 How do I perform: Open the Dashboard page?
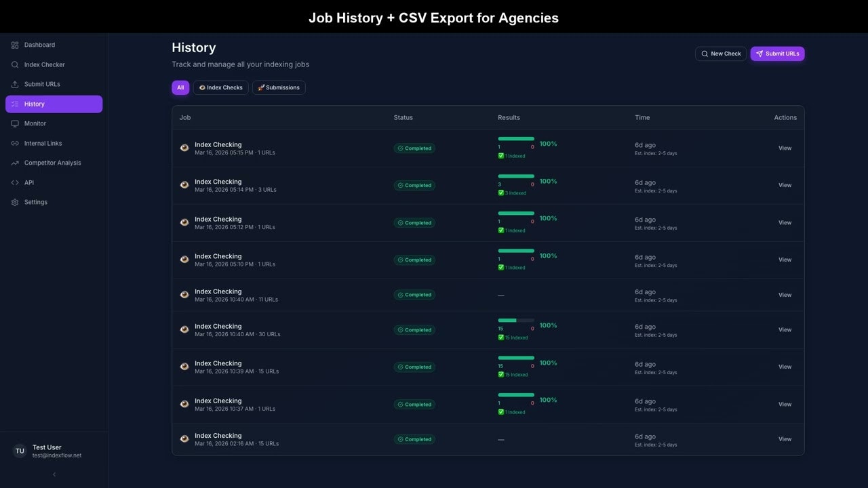point(54,45)
